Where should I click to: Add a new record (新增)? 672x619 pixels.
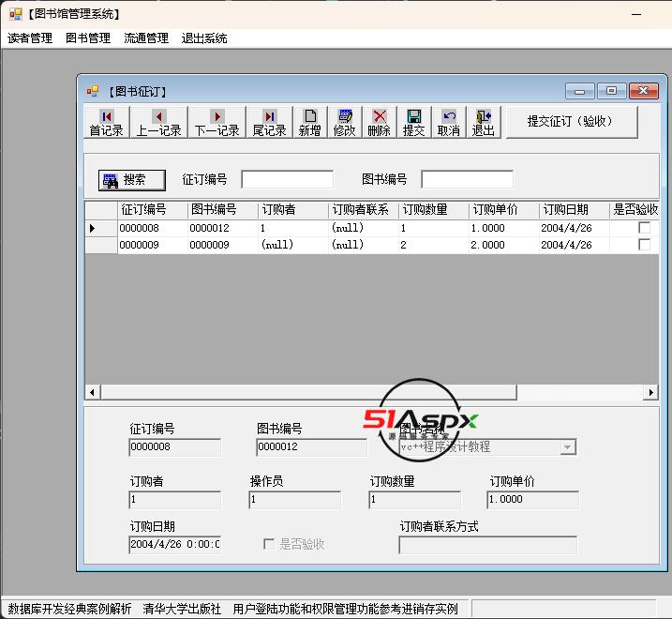[x=310, y=123]
